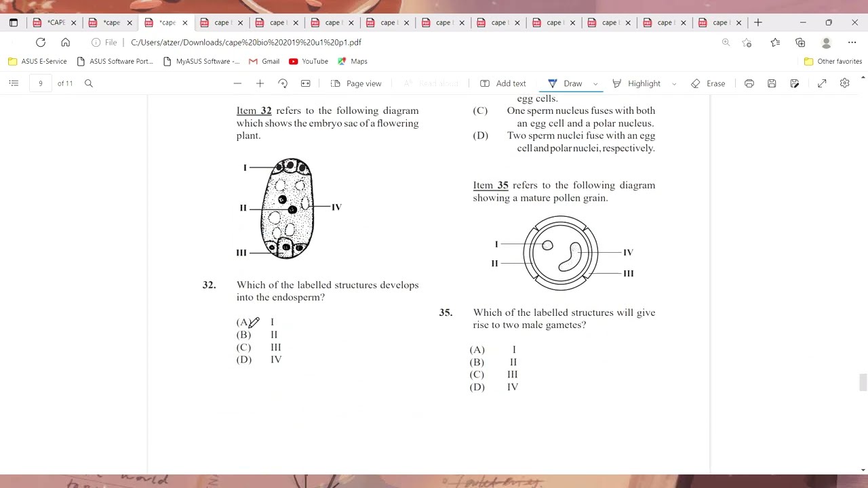Image resolution: width=868 pixels, height=488 pixels.
Task: Zoom in on the PDF document
Action: (x=260, y=83)
